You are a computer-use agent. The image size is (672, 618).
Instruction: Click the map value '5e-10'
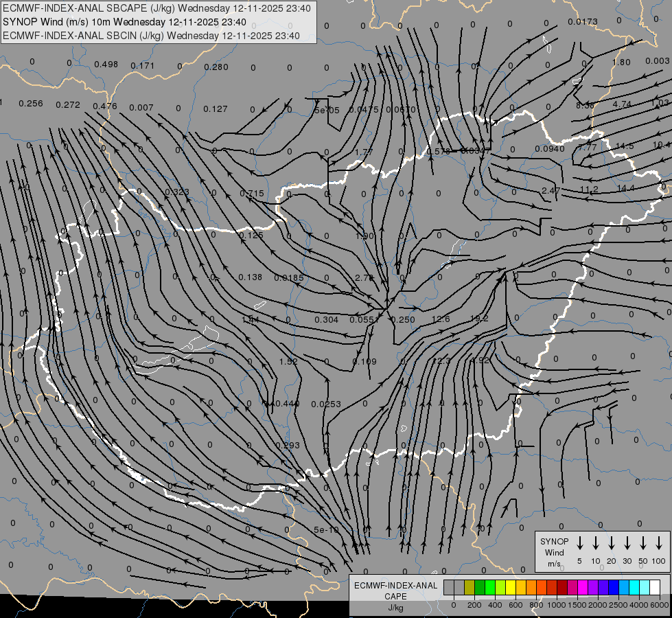326,529
